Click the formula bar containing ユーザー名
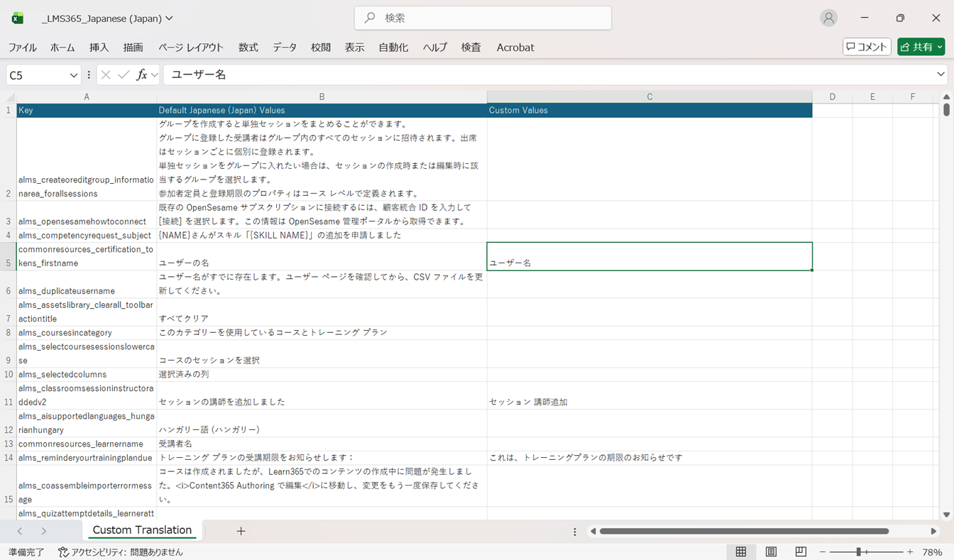Image resolution: width=954 pixels, height=560 pixels. click(547, 75)
